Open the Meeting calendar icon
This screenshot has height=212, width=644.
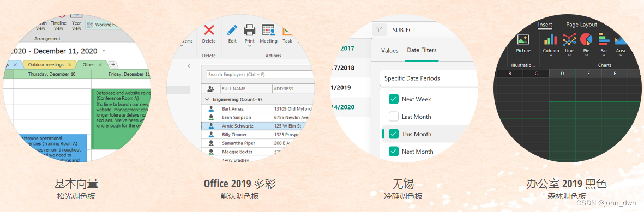tap(268, 30)
